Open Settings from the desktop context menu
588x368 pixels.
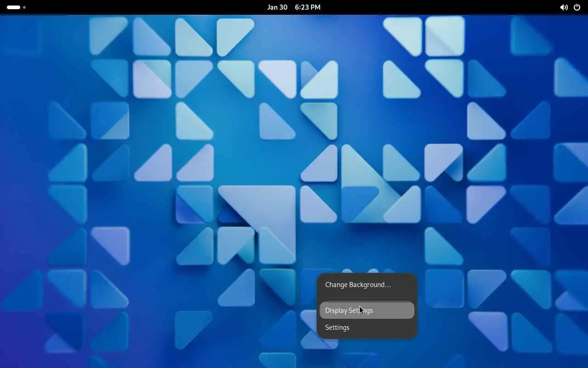pyautogui.click(x=367, y=328)
